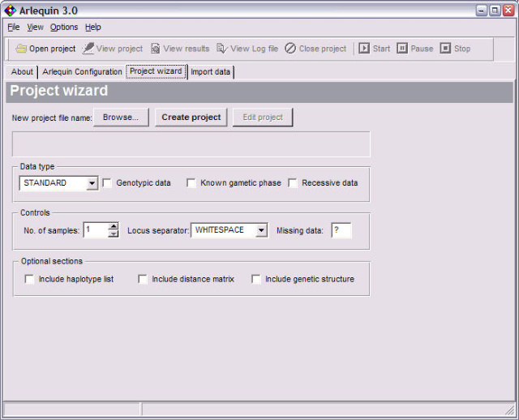Screen dimensions: 519x420
Task: Open the Help menu
Action: [x=93, y=27]
